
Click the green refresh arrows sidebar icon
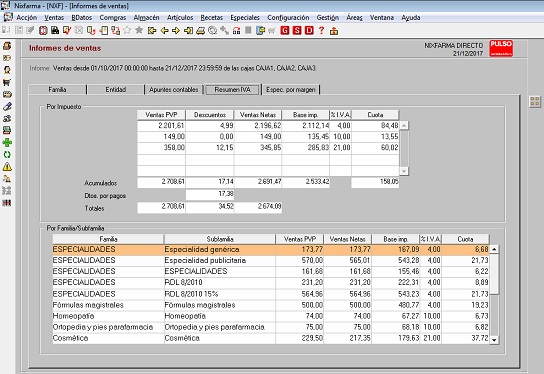click(x=7, y=154)
